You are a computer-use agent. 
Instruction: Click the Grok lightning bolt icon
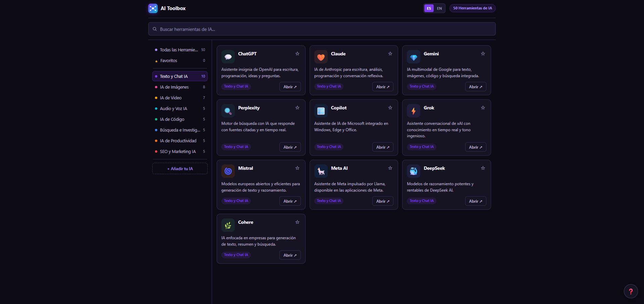pos(414,111)
